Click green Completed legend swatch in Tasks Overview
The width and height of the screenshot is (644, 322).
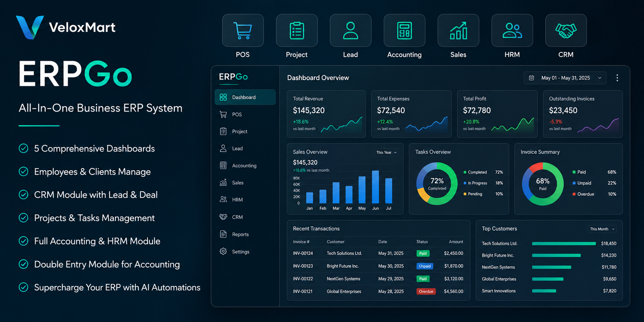click(465, 172)
